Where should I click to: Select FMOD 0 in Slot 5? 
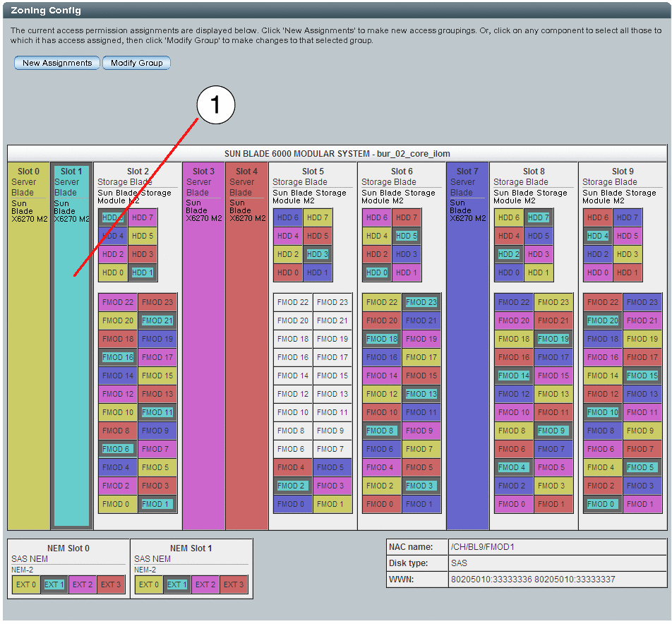coord(293,504)
